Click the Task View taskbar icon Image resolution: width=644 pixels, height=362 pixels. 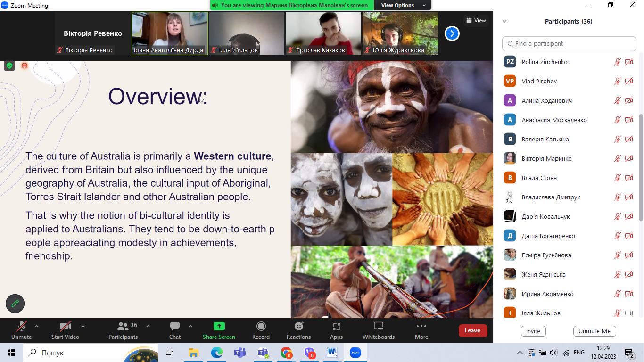pos(170,353)
